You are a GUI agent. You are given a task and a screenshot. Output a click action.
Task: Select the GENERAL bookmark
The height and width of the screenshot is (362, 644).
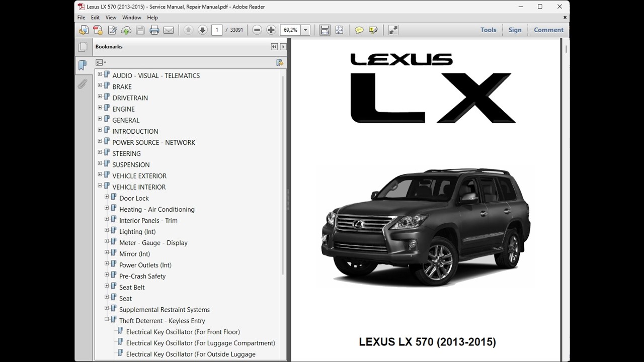click(126, 120)
